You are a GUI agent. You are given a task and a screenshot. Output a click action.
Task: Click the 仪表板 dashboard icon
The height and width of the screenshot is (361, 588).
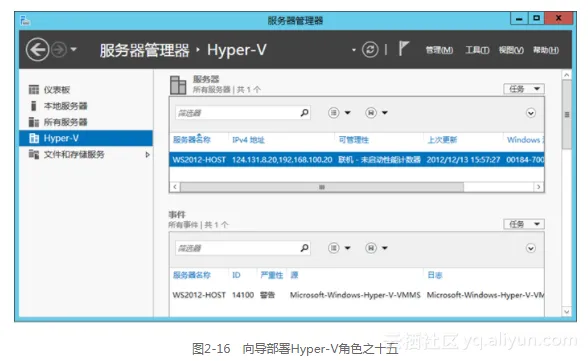[x=34, y=90]
